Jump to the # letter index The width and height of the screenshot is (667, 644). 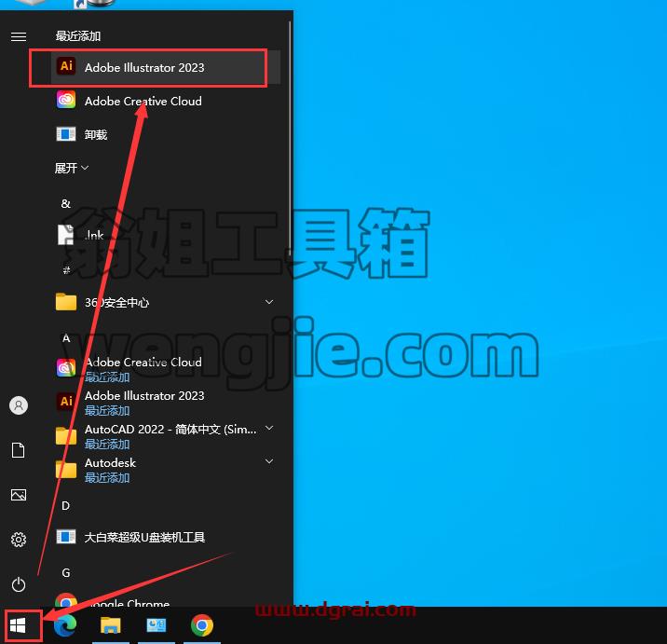(66, 270)
